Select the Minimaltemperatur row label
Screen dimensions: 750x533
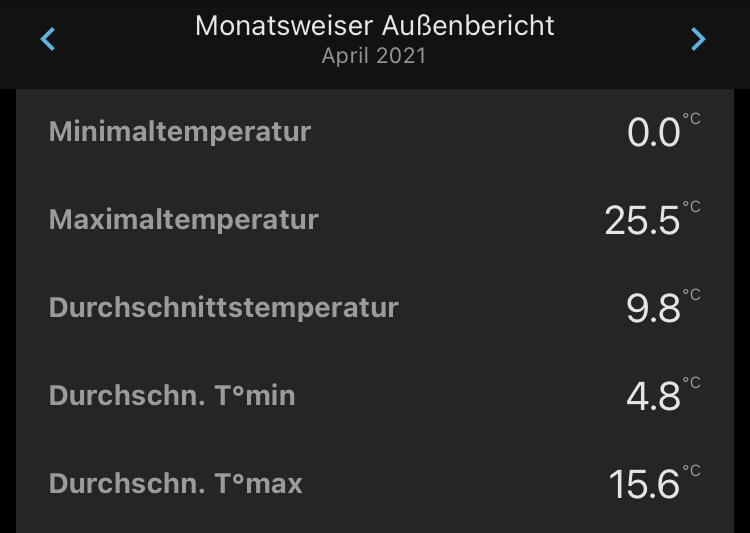180,131
